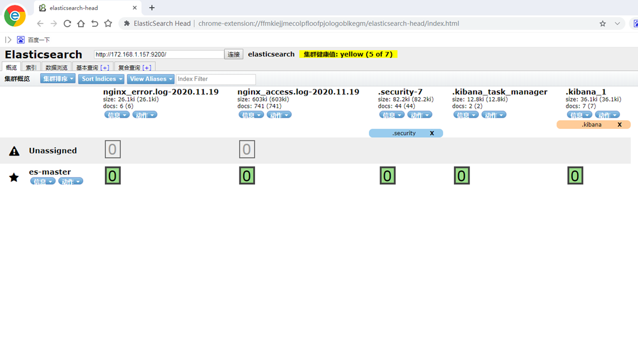
Task: Click the address bar URL
Action: (x=329, y=23)
